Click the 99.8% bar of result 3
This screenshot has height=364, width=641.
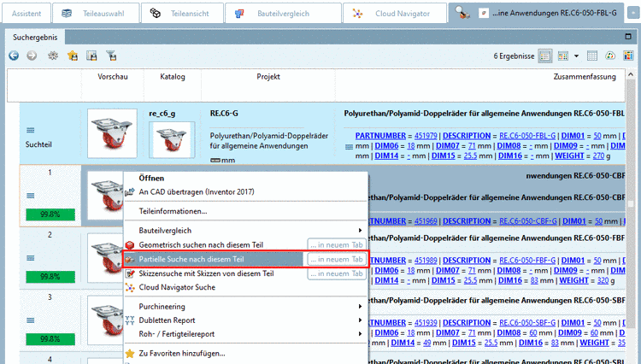(x=50, y=339)
